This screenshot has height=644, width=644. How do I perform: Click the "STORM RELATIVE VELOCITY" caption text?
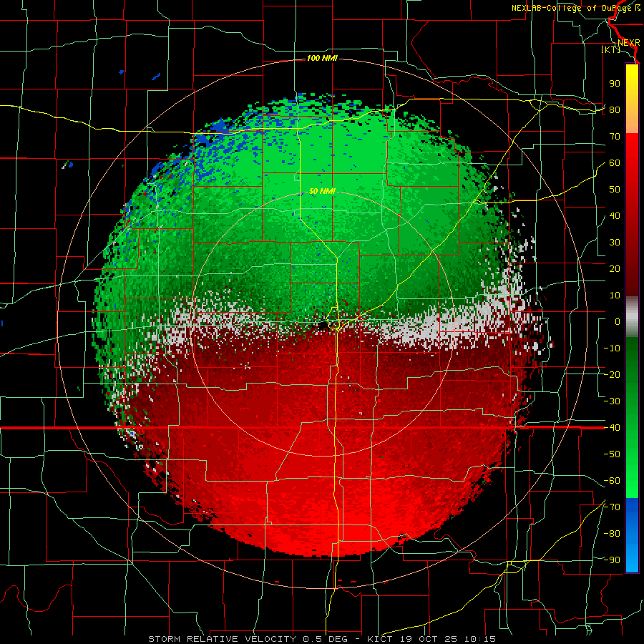click(x=222, y=639)
